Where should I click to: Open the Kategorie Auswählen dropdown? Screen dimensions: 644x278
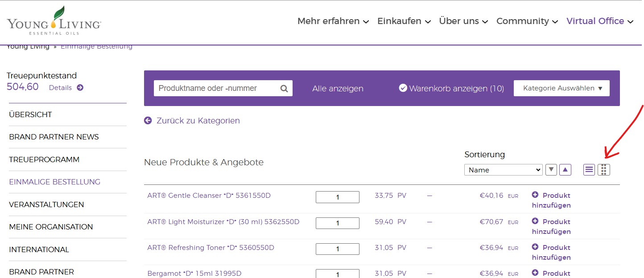point(561,88)
